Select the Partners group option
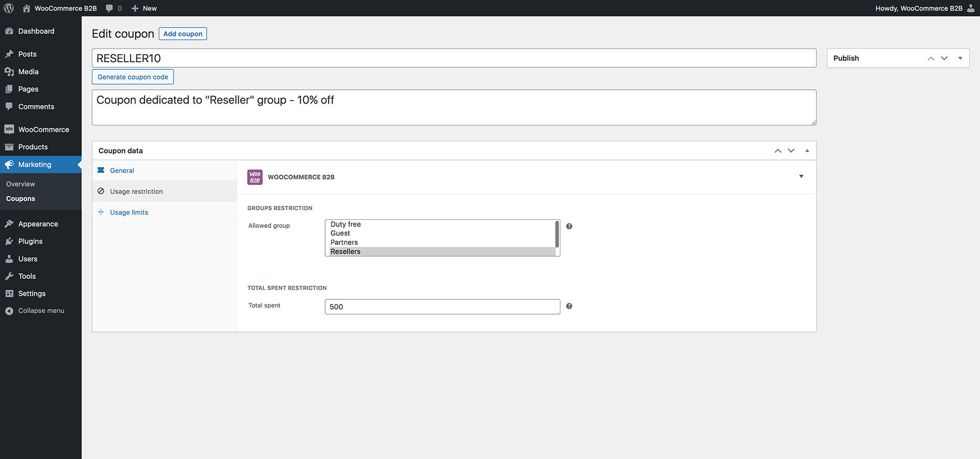The width and height of the screenshot is (980, 459). tap(344, 242)
